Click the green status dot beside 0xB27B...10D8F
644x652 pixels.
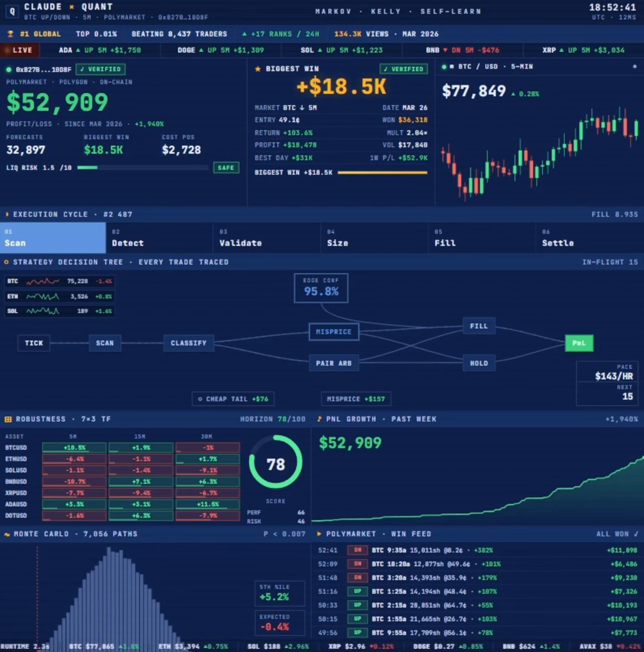click(9, 70)
